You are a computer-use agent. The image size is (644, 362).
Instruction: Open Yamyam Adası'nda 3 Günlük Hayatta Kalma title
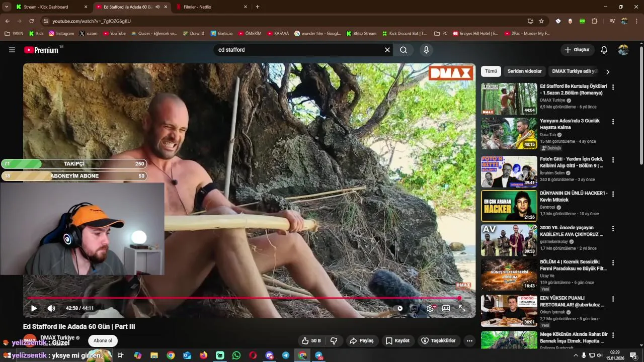pos(570,124)
